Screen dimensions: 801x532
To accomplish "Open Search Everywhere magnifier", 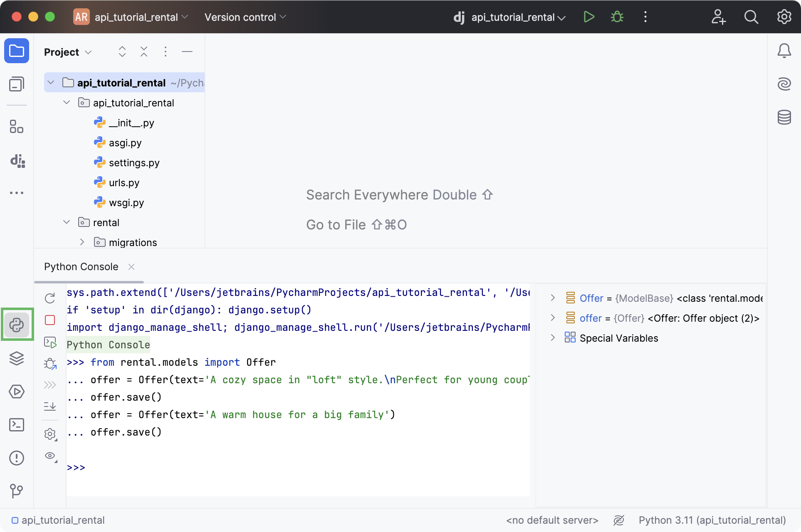I will coord(752,17).
